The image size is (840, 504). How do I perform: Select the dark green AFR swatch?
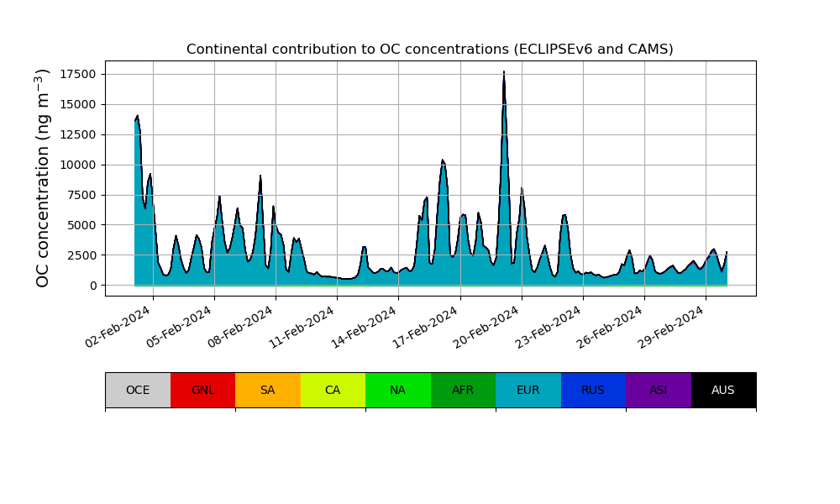click(463, 390)
